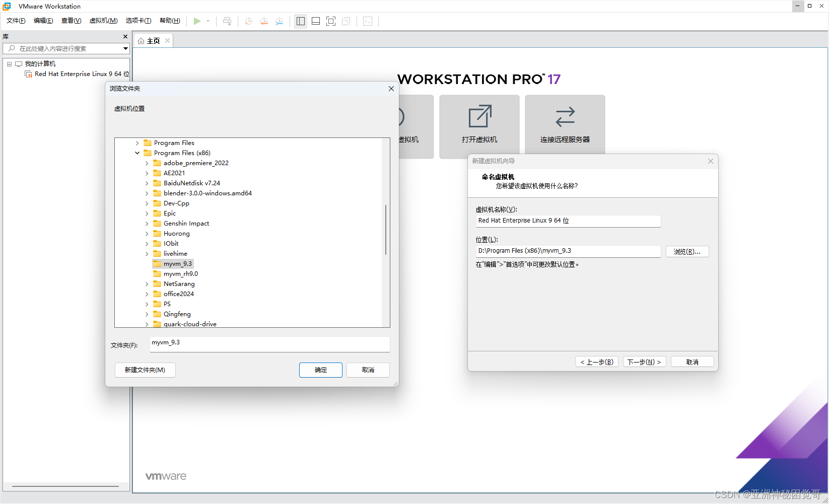Click 取消 in browse folder dialog
This screenshot has height=504, width=829.
pyautogui.click(x=368, y=370)
